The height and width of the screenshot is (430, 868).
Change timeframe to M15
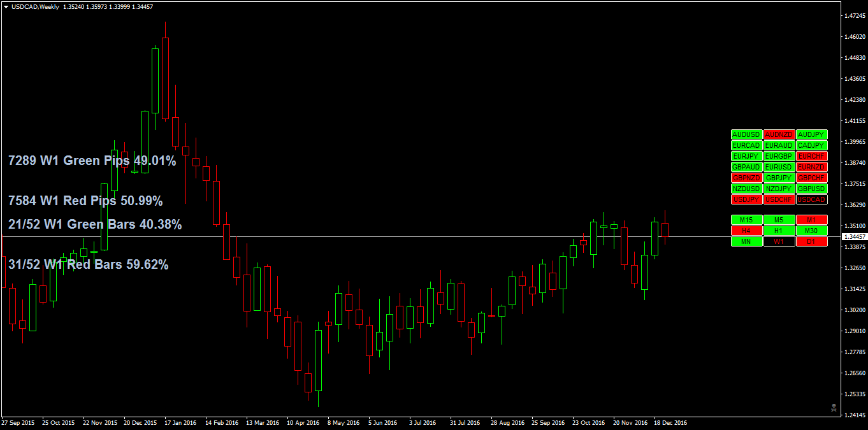click(747, 220)
